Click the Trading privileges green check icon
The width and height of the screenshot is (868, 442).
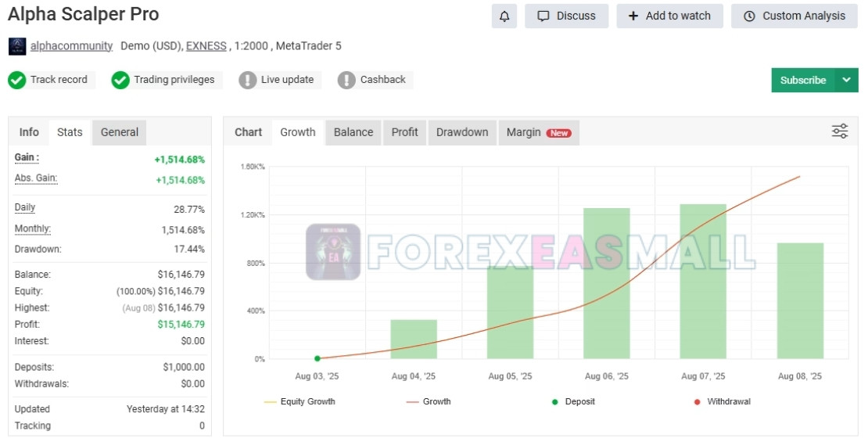coord(120,81)
